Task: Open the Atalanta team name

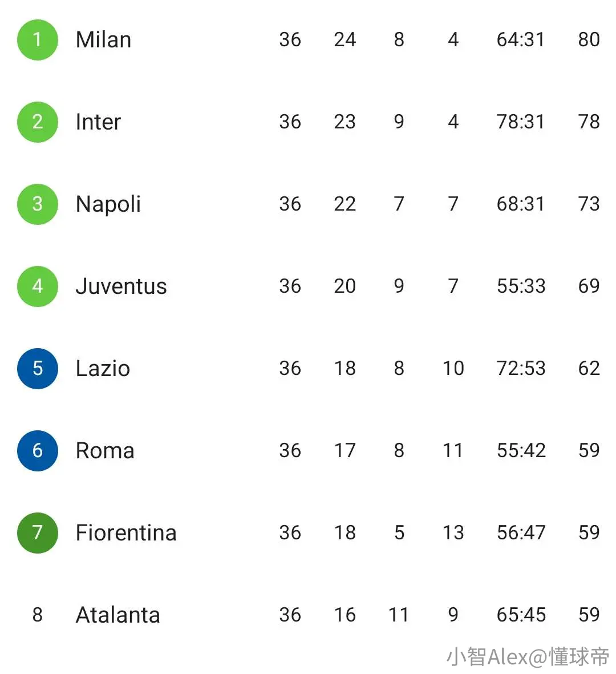Action: point(117,615)
